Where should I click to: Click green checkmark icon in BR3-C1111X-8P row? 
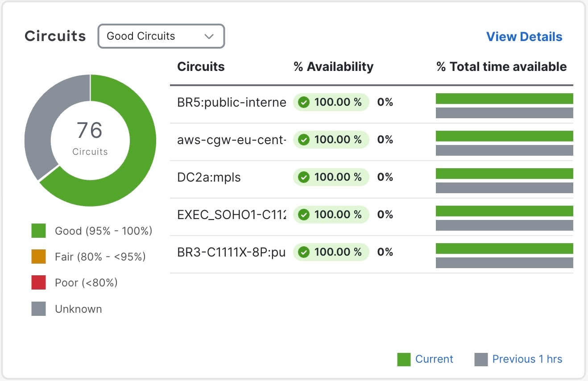coord(304,253)
